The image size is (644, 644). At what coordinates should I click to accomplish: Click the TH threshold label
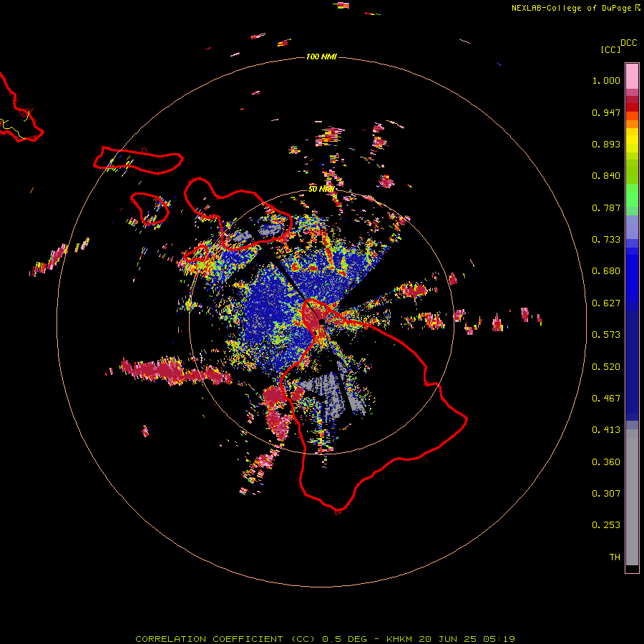pyautogui.click(x=615, y=557)
